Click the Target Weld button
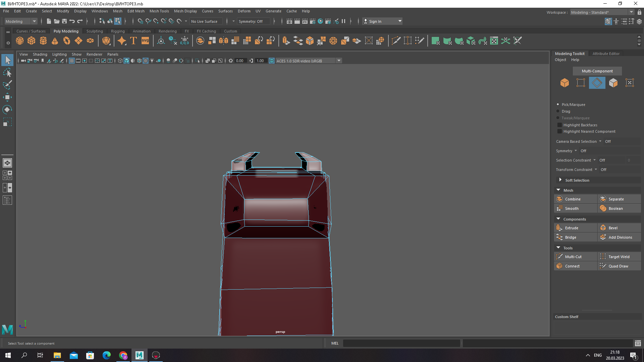The image size is (644, 362). pos(619,257)
